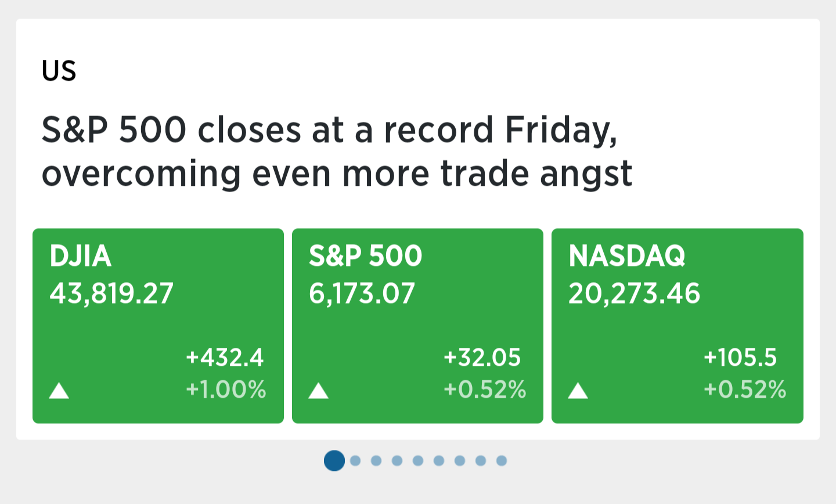Click the NASDAQ 20,273.46 price value
The height and width of the screenshot is (504, 836).
[634, 293]
